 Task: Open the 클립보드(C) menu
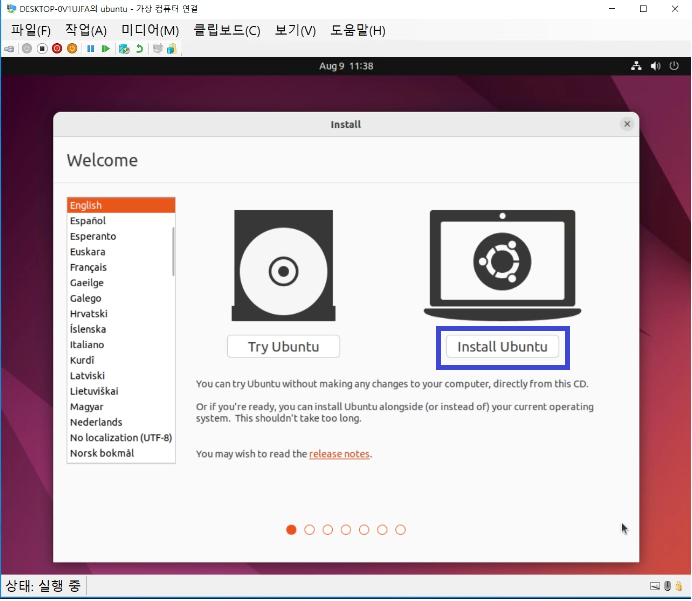tap(227, 30)
